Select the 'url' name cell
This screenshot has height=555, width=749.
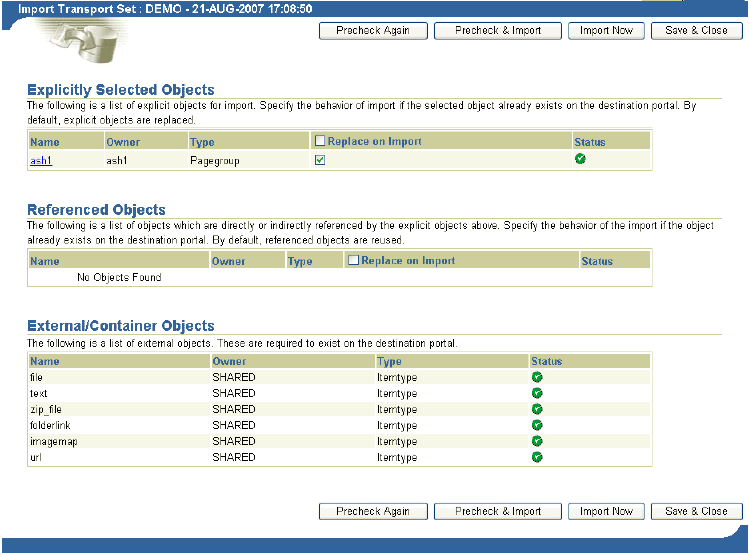click(x=36, y=457)
